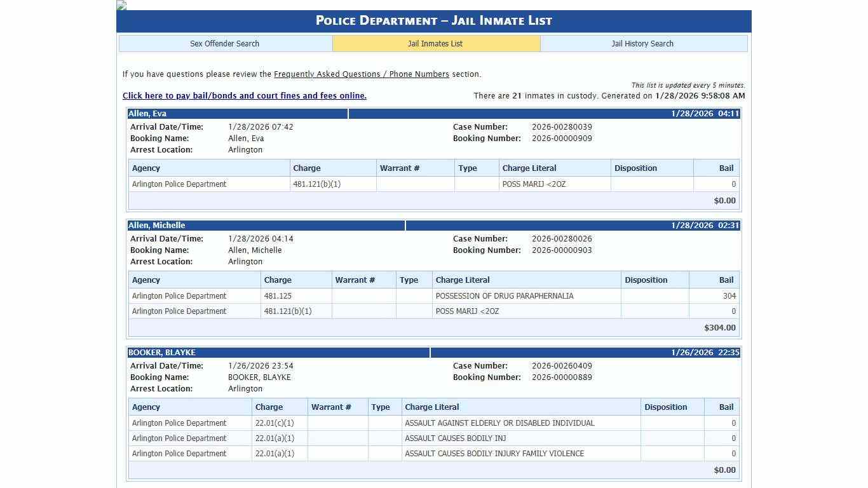868x488 pixels.
Task: Click the 1/28/2026 04:11 date in Eva's header
Action: coord(705,114)
